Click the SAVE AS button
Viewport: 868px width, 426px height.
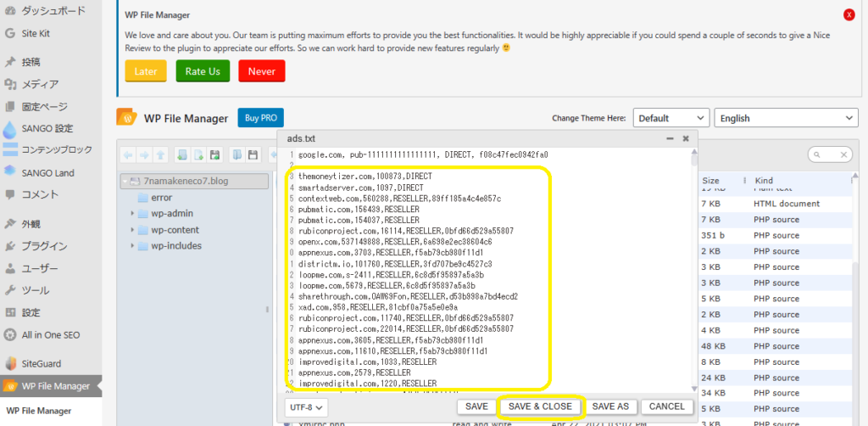pyautogui.click(x=610, y=406)
